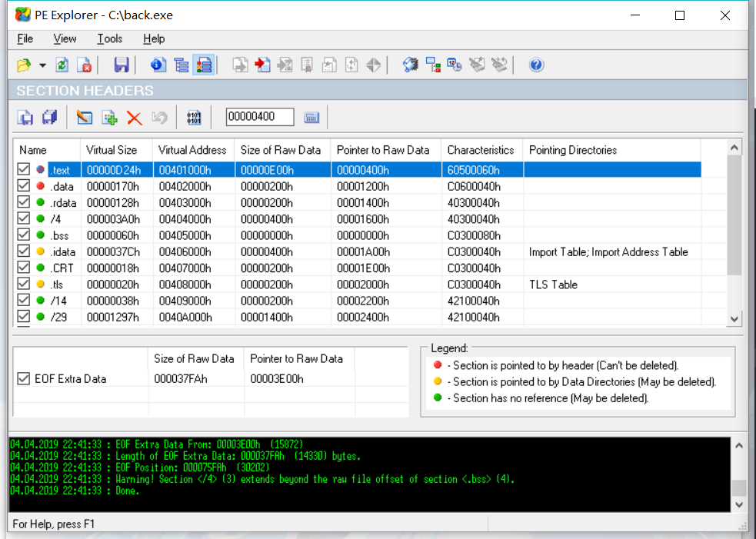The image size is (756, 539).
Task: Expand the recent files dropdown arrow
Action: (42, 65)
